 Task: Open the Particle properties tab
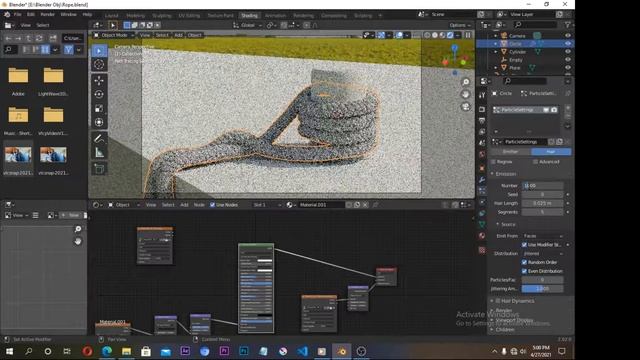click(x=482, y=191)
